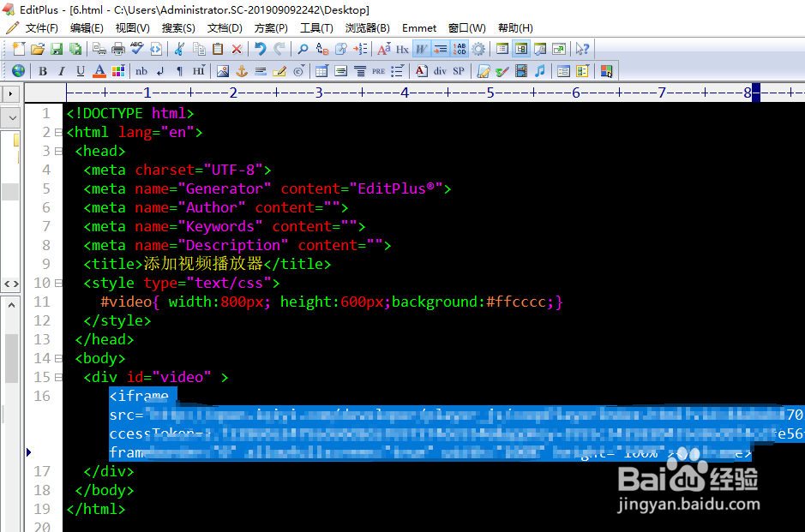The width and height of the screenshot is (805, 532).
Task: Toggle the Word Wrap W button
Action: tap(421, 49)
